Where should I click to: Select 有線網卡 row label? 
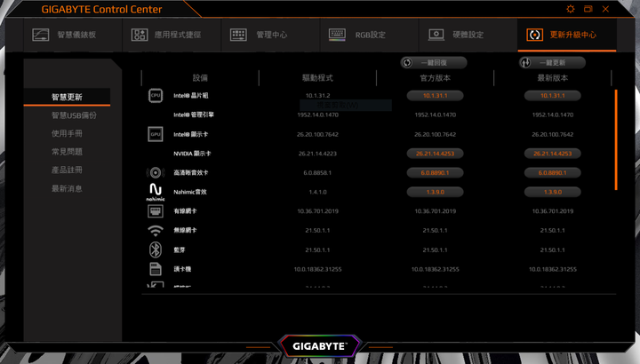(185, 211)
